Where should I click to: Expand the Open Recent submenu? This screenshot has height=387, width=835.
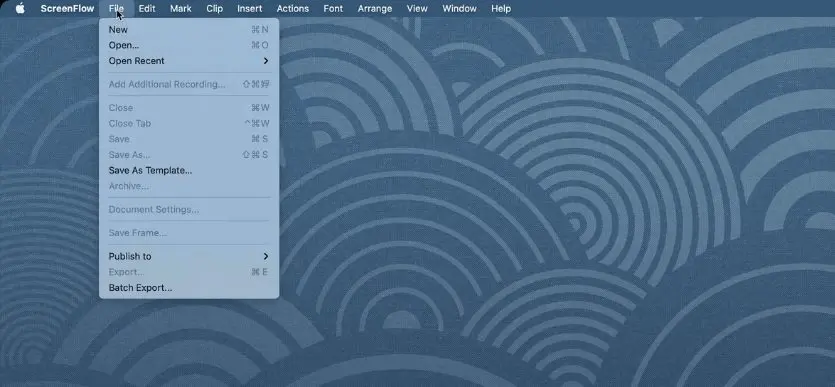click(189, 61)
